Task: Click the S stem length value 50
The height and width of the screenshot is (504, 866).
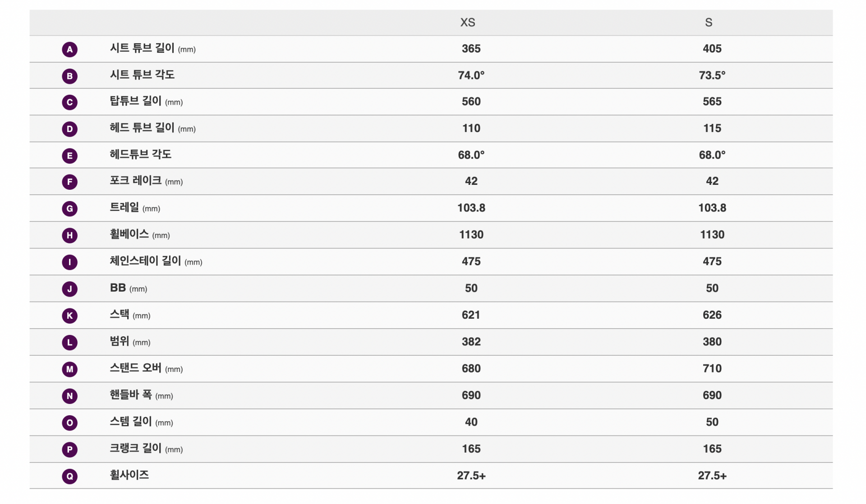Action: coord(712,422)
